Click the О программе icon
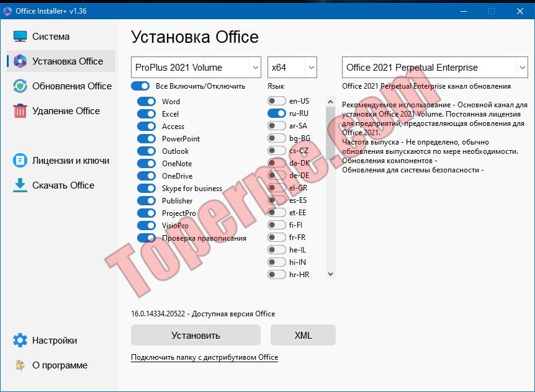The width and height of the screenshot is (535, 392). pos(20,365)
